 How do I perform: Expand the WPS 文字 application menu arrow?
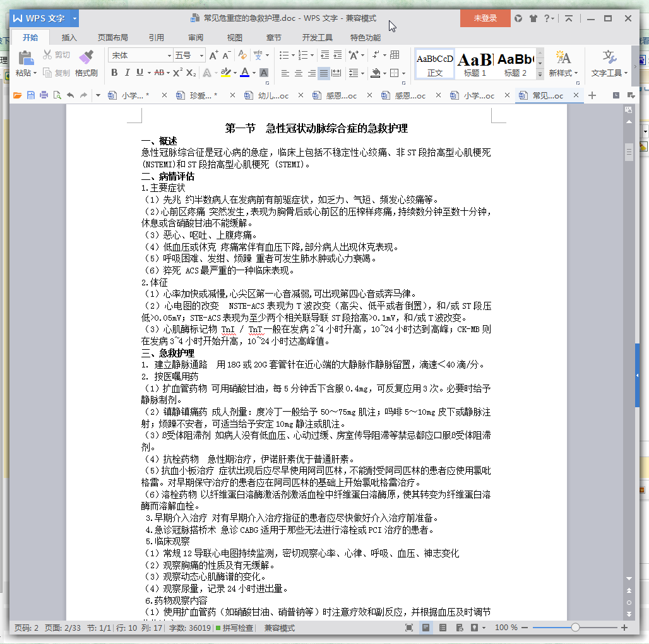pos(75,18)
